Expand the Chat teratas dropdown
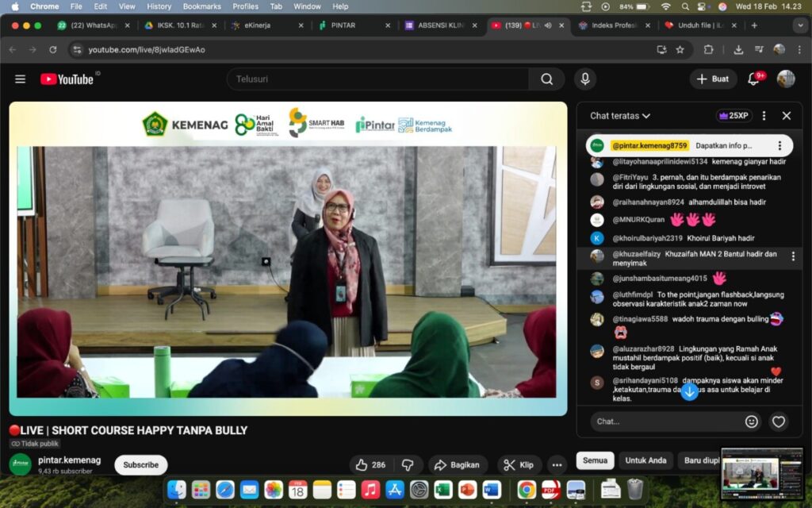 click(x=620, y=116)
